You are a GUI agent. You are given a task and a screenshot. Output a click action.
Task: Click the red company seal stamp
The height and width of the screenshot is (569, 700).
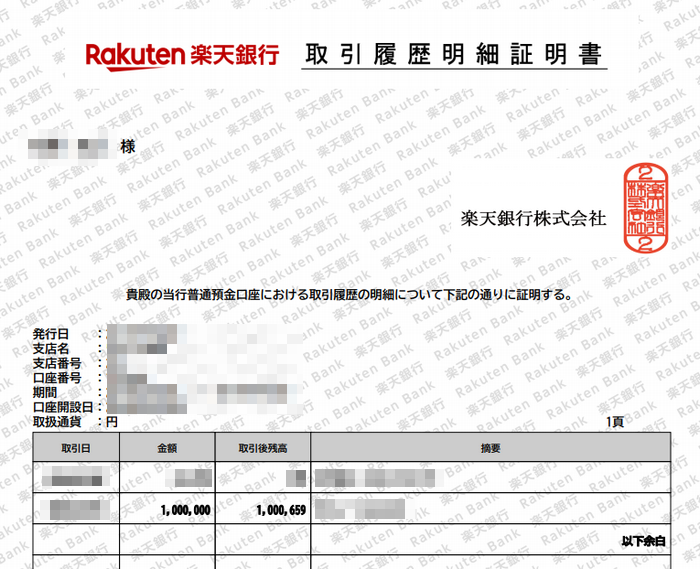[646, 208]
